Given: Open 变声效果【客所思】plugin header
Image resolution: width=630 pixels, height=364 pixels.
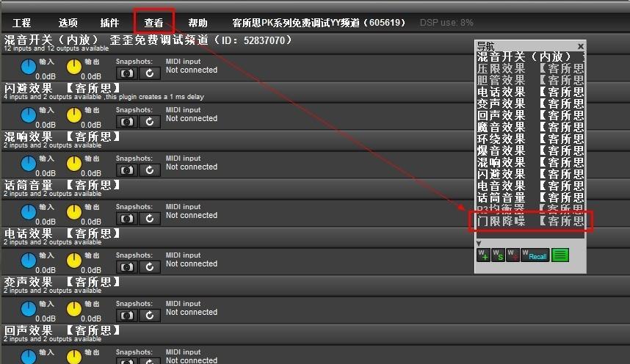Looking at the screenshot, I should pyautogui.click(x=62, y=282).
